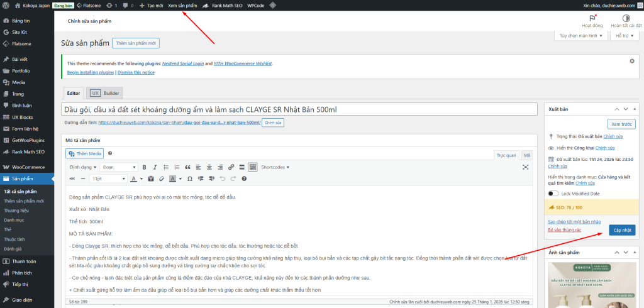The height and width of the screenshot is (308, 644).
Task: Increase the paragraph indent
Action: click(x=211, y=179)
